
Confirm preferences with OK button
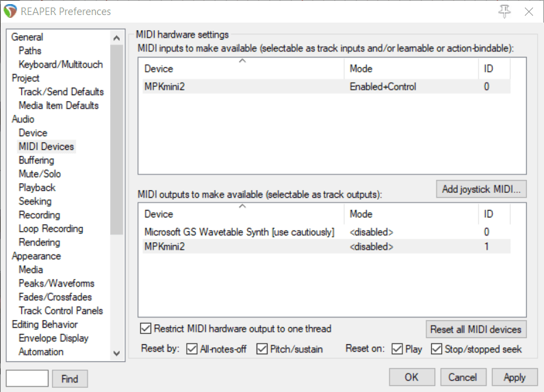412,377
